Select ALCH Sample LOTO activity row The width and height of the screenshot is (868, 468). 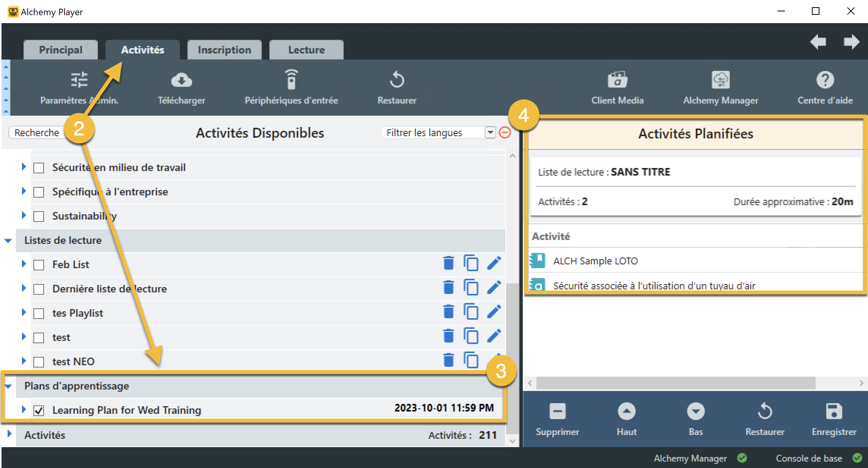(696, 261)
